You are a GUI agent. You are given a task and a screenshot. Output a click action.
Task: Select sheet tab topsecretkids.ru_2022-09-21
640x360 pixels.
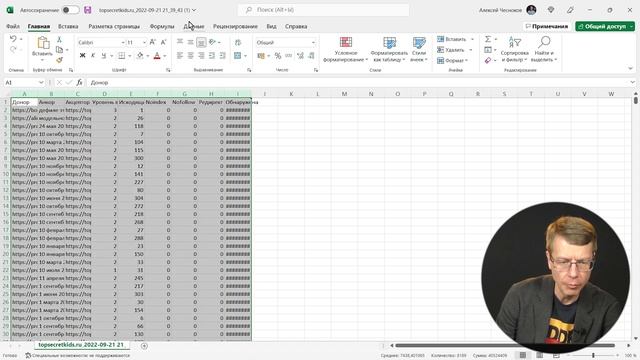[x=81, y=345]
